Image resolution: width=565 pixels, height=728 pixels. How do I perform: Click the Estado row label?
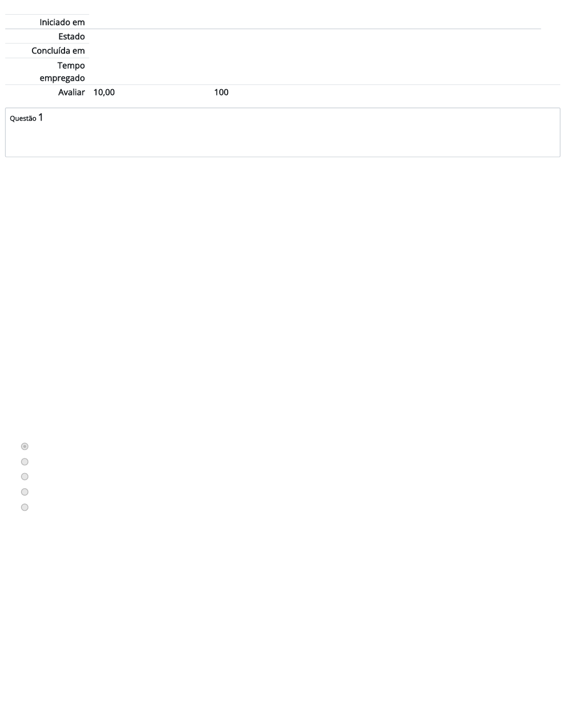pyautogui.click(x=71, y=36)
